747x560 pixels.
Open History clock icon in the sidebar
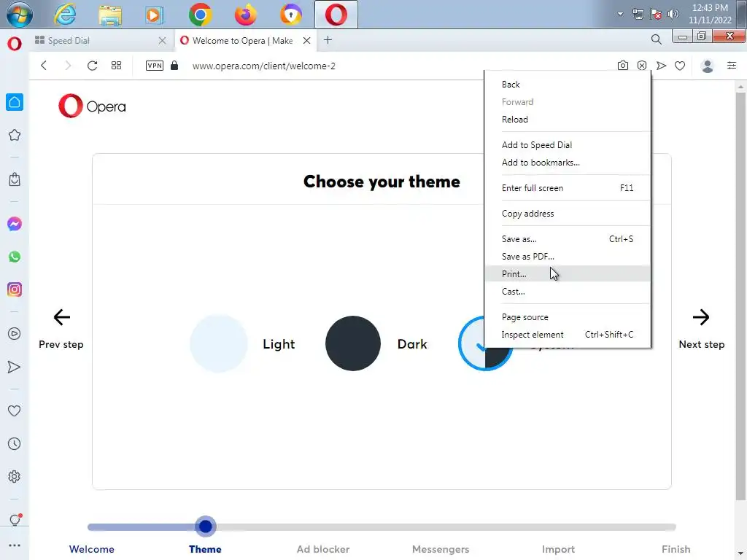coord(15,444)
